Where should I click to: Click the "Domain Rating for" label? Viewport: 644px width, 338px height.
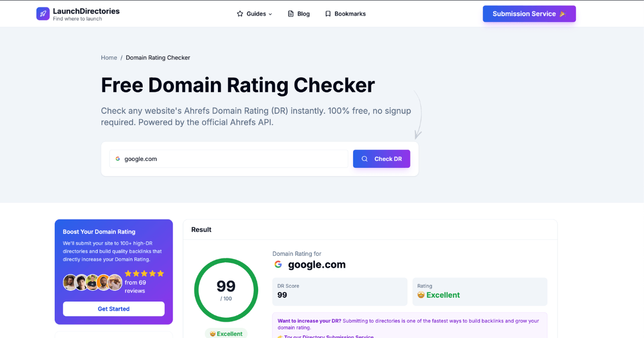[x=297, y=254]
